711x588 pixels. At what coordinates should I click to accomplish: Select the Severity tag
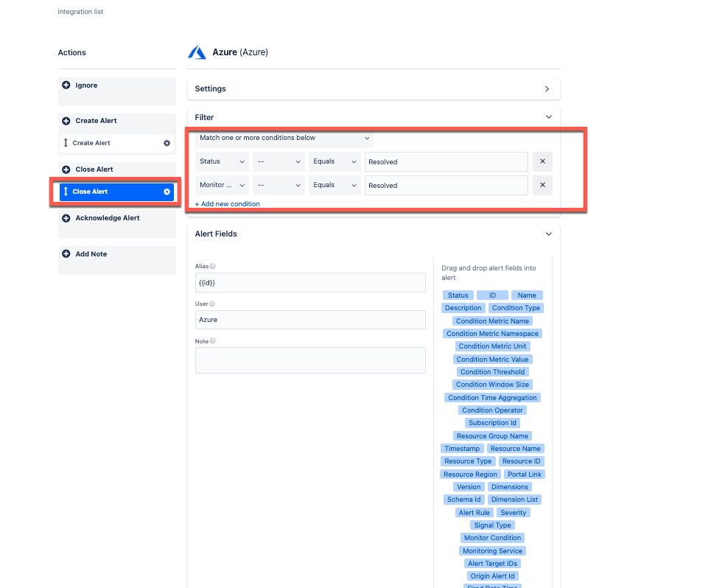tap(514, 513)
